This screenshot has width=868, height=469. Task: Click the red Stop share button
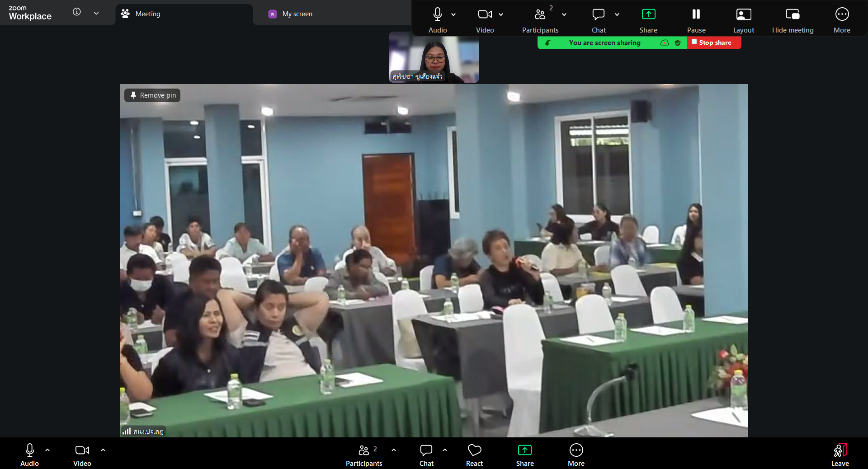[714, 42]
